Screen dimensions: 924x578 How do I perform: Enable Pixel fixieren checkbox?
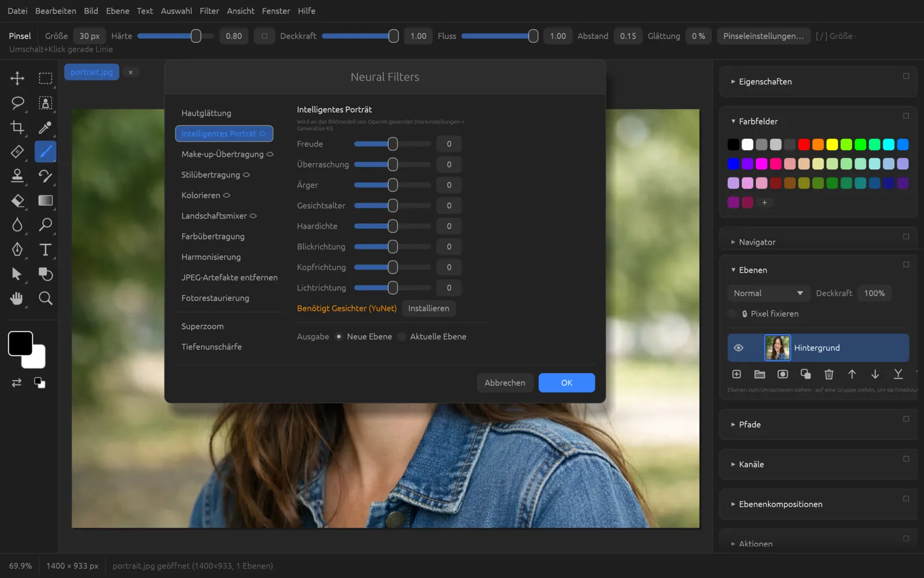(x=732, y=314)
